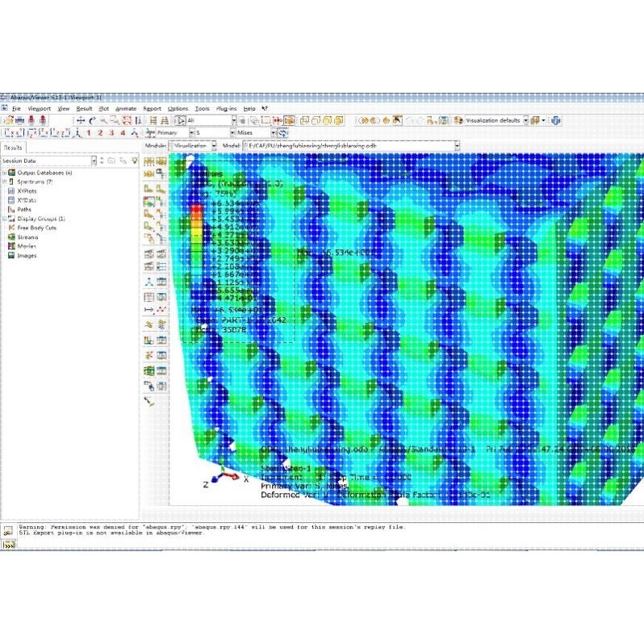Open the S output variable dropdown

pyautogui.click(x=232, y=132)
